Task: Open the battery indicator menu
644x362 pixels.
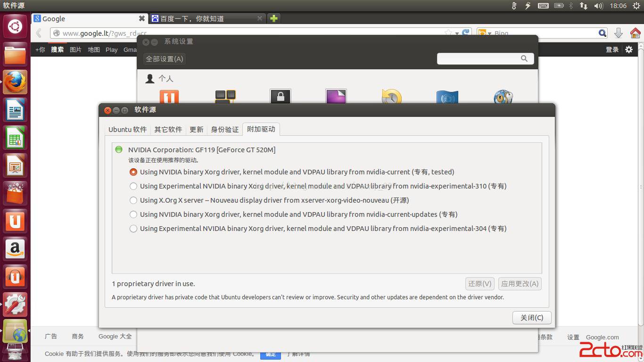Action: pos(559,6)
